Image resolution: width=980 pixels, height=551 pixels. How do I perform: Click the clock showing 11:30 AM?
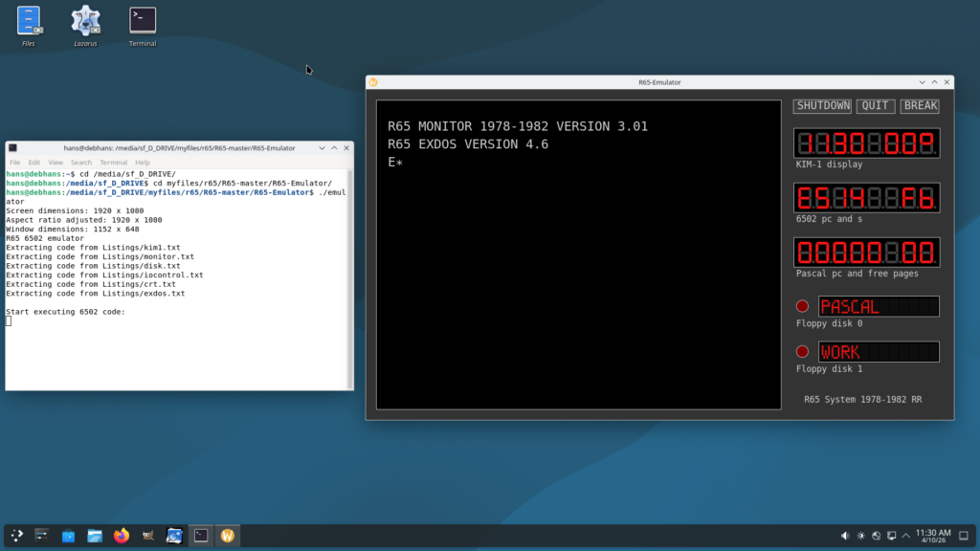point(933,536)
